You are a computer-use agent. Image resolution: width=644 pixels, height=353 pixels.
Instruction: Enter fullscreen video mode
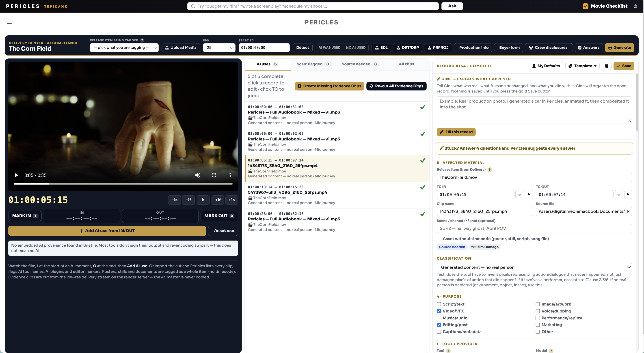(214, 175)
